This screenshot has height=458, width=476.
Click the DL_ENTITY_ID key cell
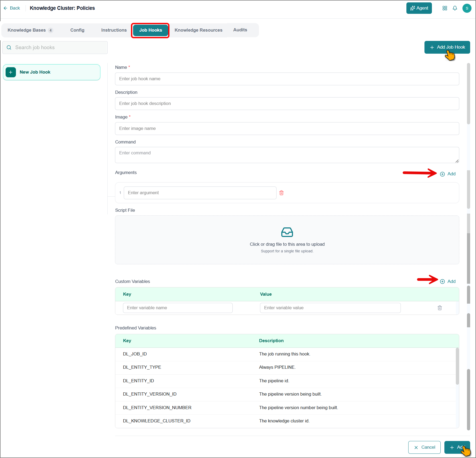(x=138, y=381)
